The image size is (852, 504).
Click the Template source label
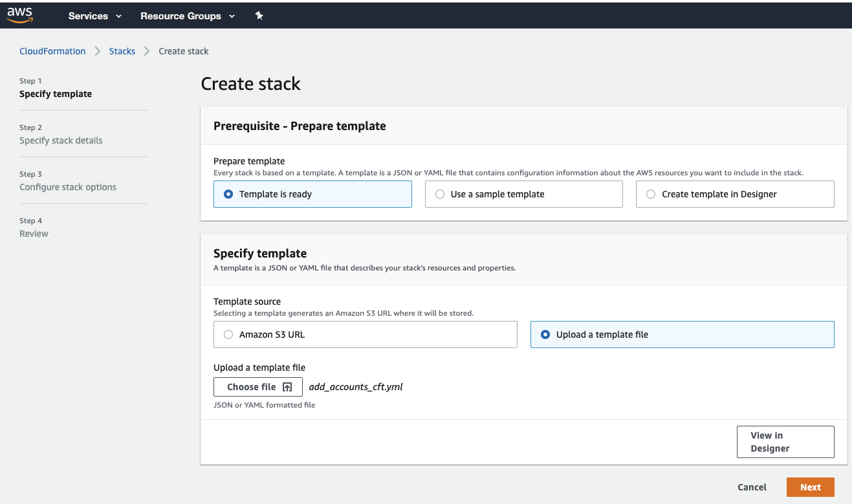point(247,301)
